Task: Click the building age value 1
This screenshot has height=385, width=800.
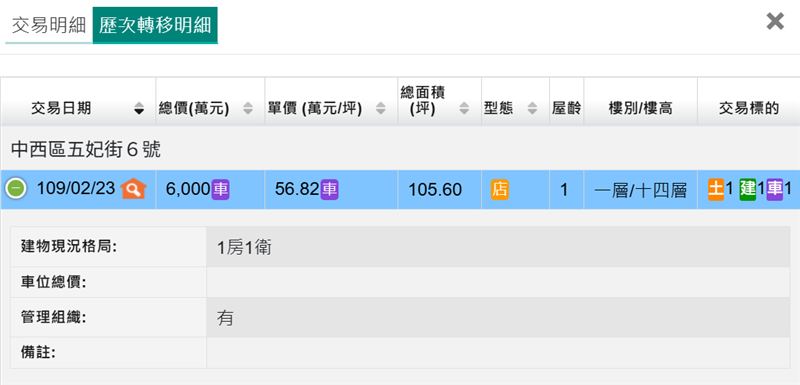Action: tap(564, 190)
